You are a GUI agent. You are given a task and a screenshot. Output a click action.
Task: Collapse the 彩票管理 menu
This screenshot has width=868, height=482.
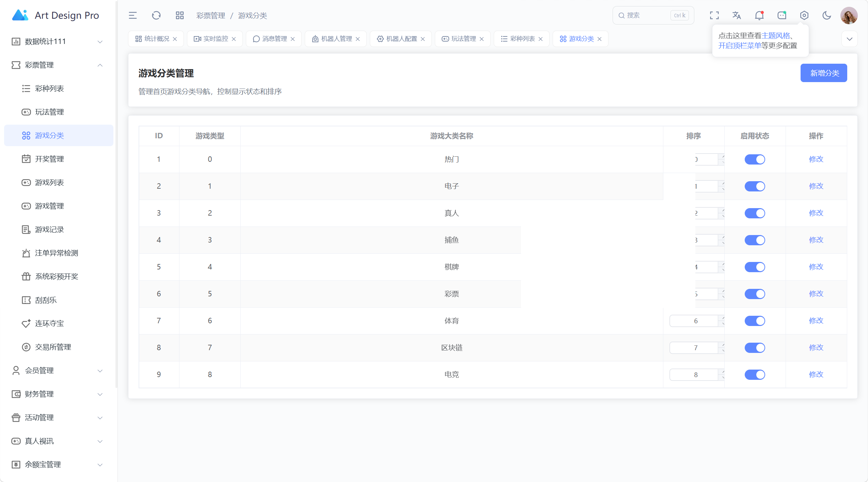[x=59, y=65]
